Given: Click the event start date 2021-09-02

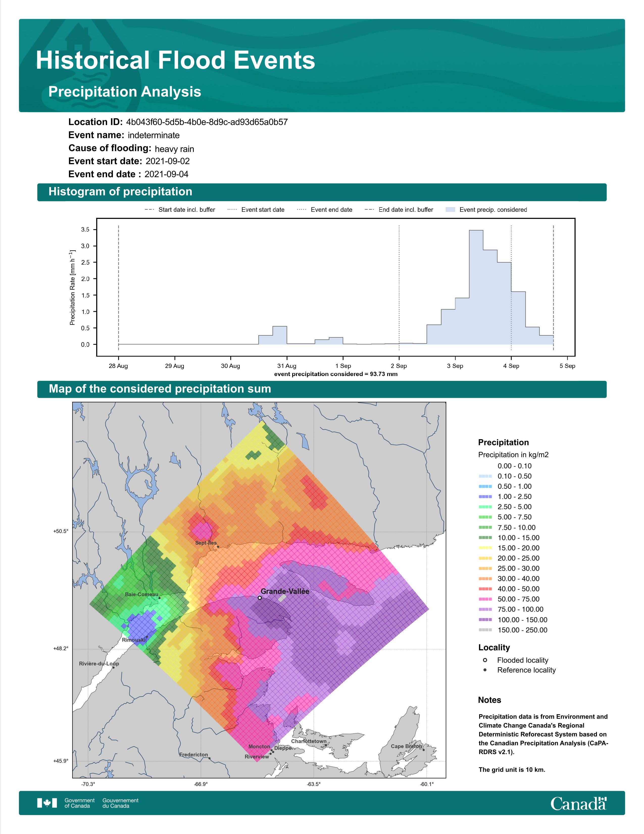Looking at the screenshot, I should [167, 161].
